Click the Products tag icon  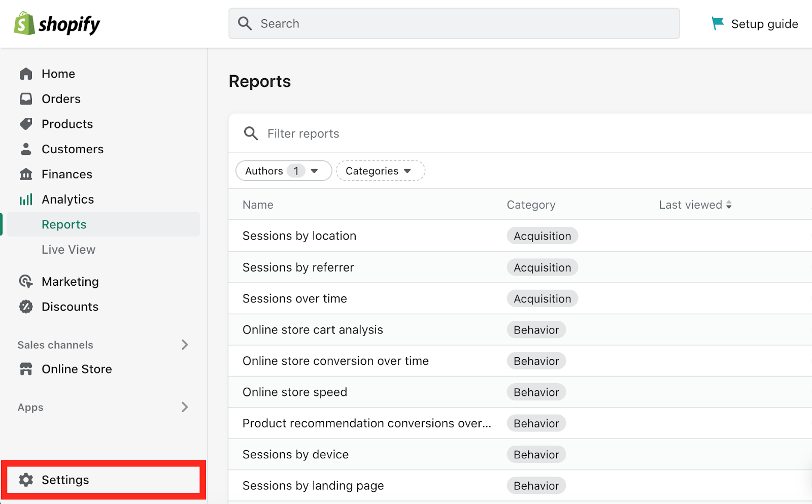pyautogui.click(x=26, y=124)
